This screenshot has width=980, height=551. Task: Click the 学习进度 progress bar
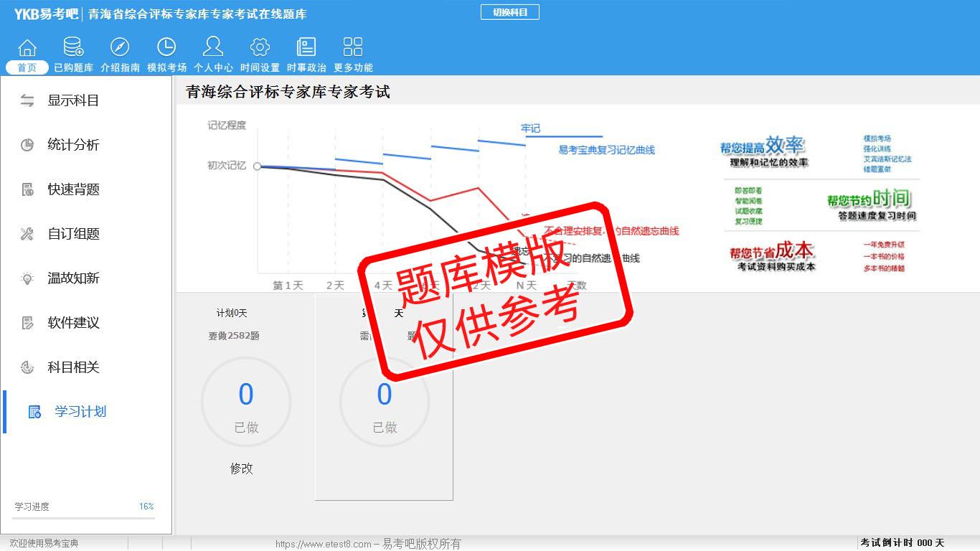coord(83,517)
